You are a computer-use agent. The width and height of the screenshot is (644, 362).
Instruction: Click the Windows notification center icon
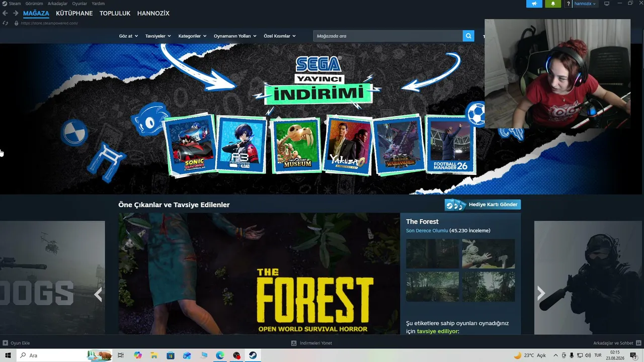pyautogui.click(x=633, y=355)
